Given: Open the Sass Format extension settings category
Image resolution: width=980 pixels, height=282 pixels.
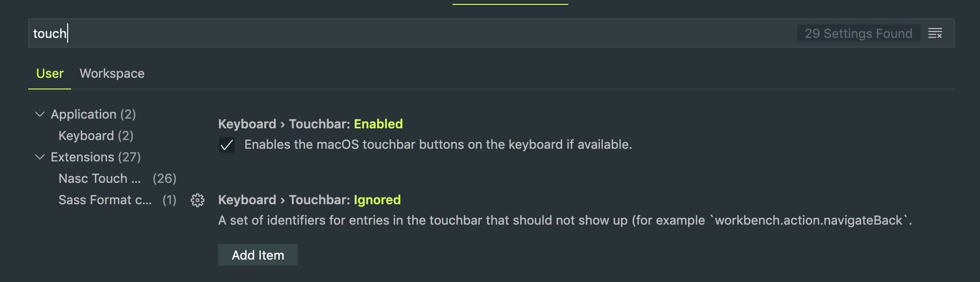Looking at the screenshot, I should click(x=117, y=200).
